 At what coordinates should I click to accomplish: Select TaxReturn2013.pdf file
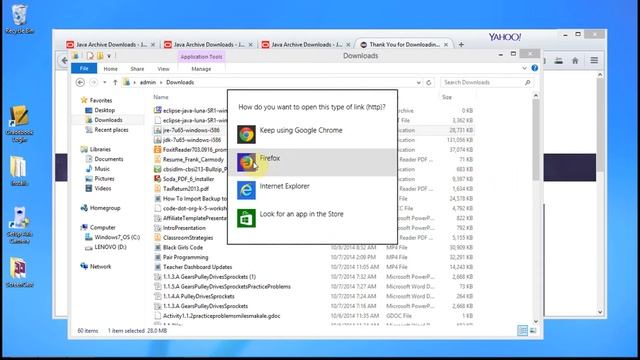(186, 189)
